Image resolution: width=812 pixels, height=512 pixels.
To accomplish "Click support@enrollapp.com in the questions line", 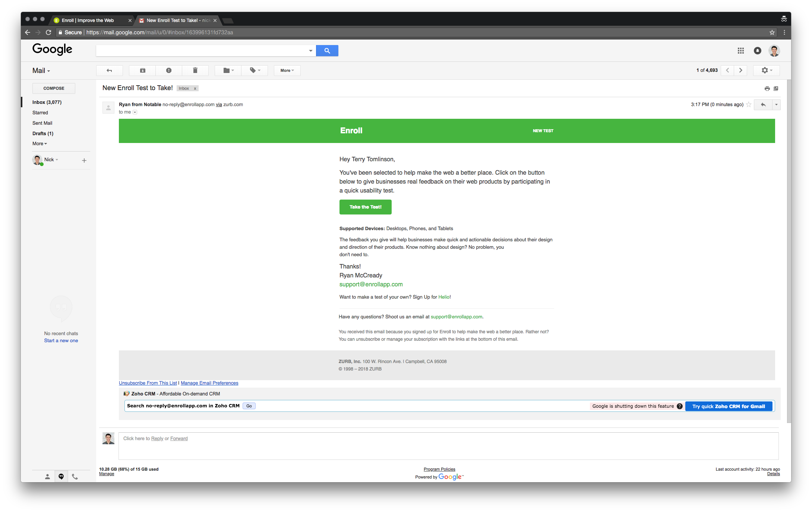I will pyautogui.click(x=456, y=317).
